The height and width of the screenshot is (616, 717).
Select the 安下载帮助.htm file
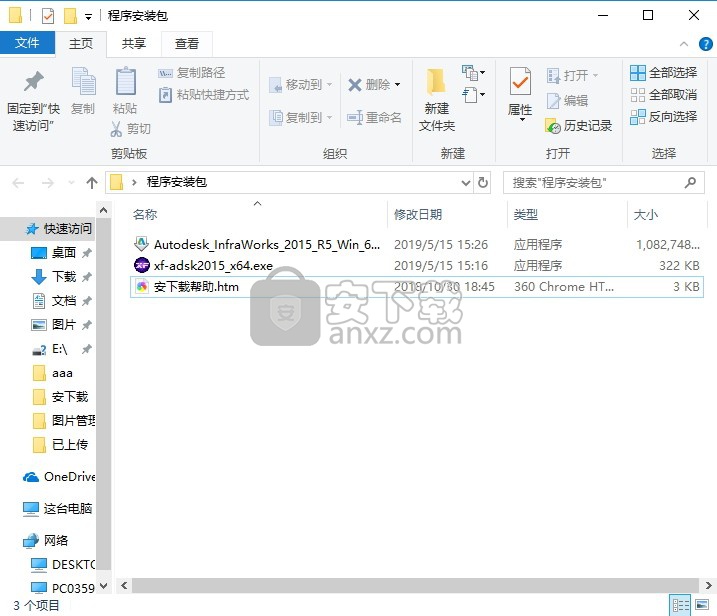(x=416, y=287)
